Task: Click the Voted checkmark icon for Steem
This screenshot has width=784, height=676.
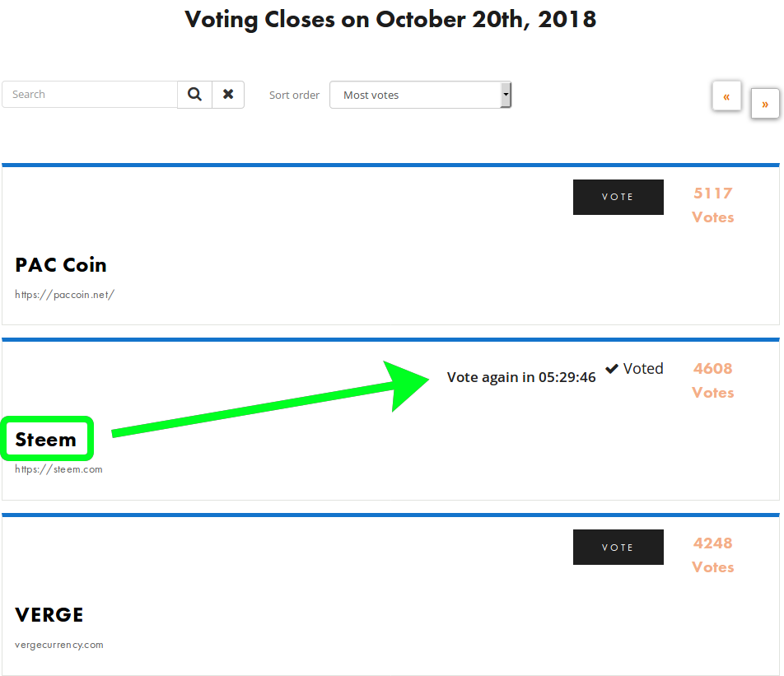Action: 612,369
